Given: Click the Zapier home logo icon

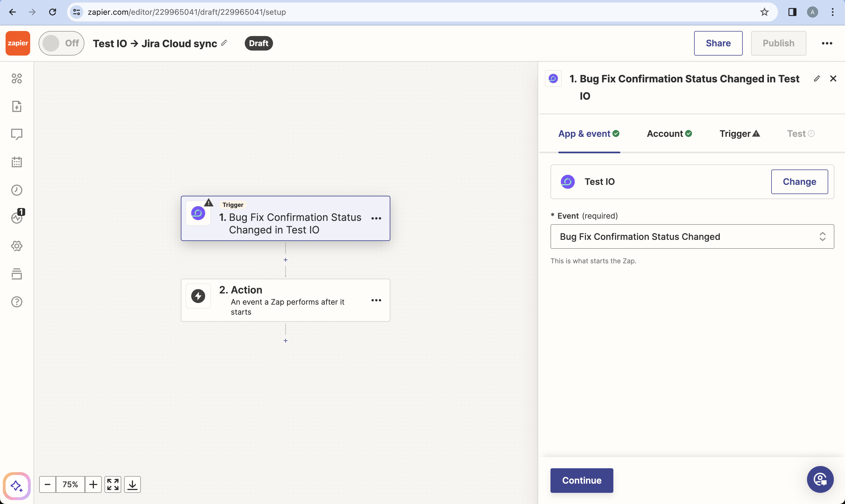Looking at the screenshot, I should click(17, 43).
